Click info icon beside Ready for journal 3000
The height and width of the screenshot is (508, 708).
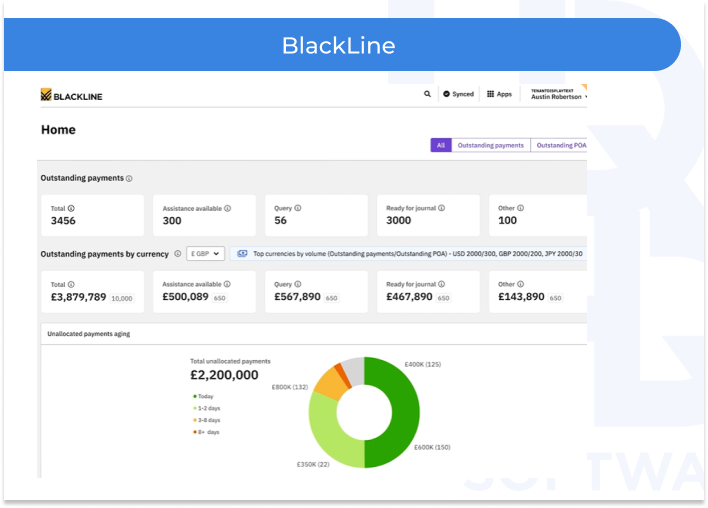click(x=442, y=208)
